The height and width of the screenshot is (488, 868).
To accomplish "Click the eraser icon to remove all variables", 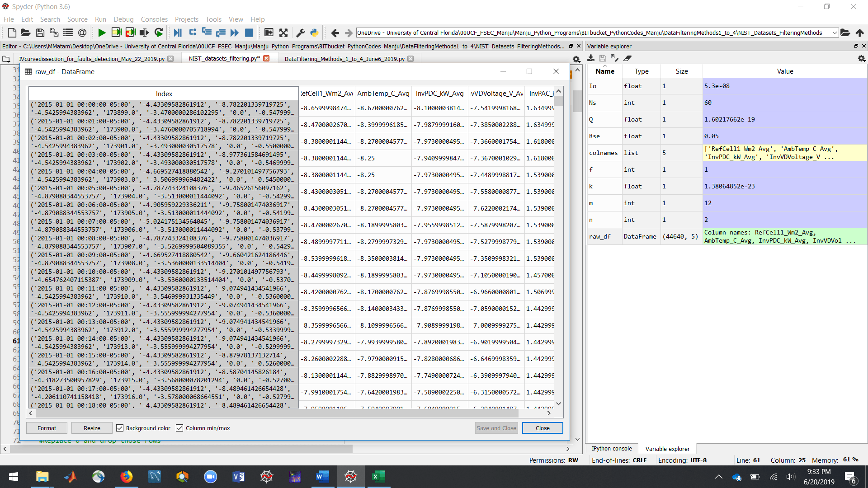I will tap(627, 58).
